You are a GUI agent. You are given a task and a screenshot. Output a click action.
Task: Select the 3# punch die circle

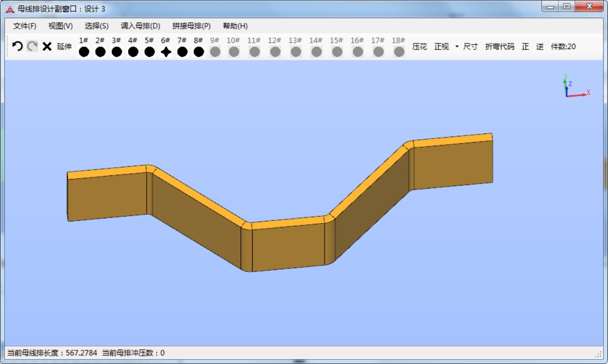coord(117,52)
